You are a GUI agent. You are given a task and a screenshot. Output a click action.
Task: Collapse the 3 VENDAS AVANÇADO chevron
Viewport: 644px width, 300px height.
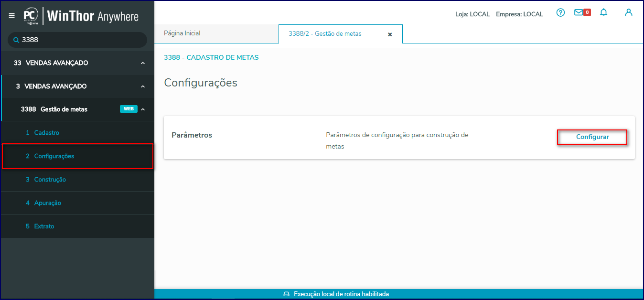coord(143,86)
